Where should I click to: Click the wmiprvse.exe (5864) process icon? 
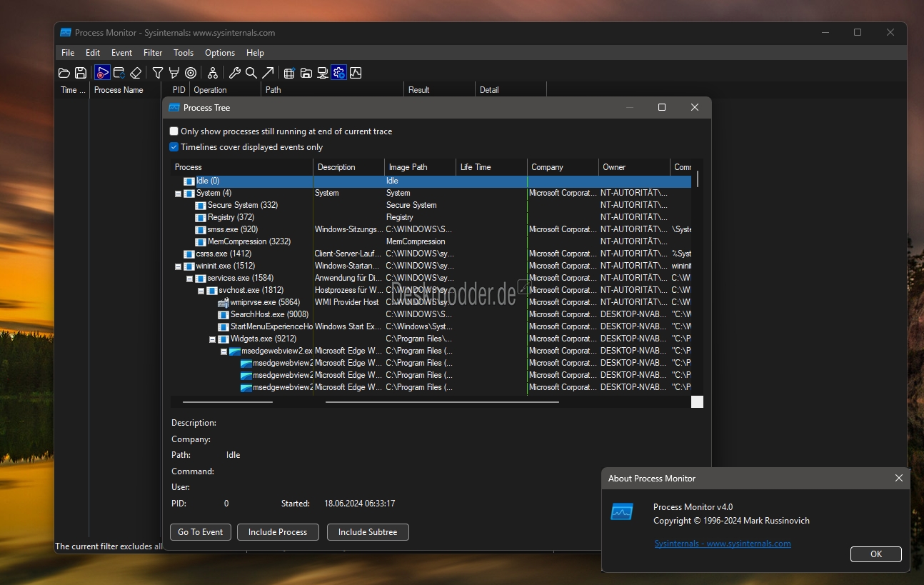click(x=224, y=303)
